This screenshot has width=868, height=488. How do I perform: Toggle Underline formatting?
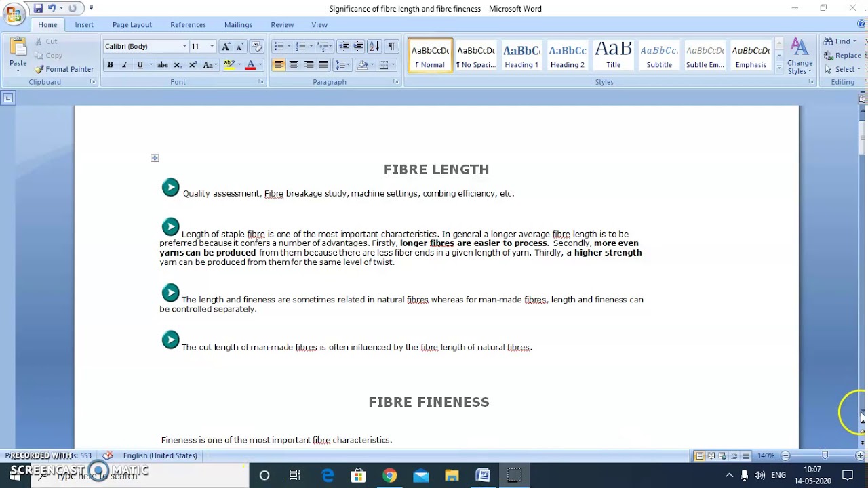pyautogui.click(x=140, y=65)
